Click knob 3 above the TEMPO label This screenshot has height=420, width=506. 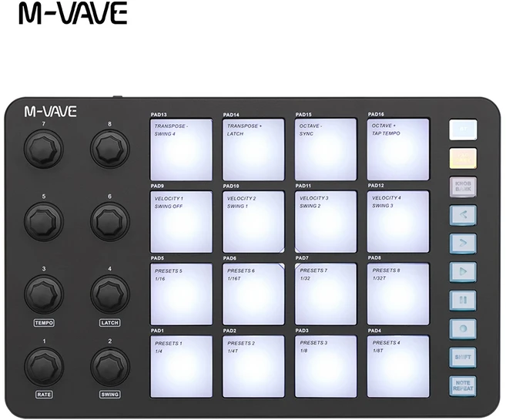click(44, 294)
